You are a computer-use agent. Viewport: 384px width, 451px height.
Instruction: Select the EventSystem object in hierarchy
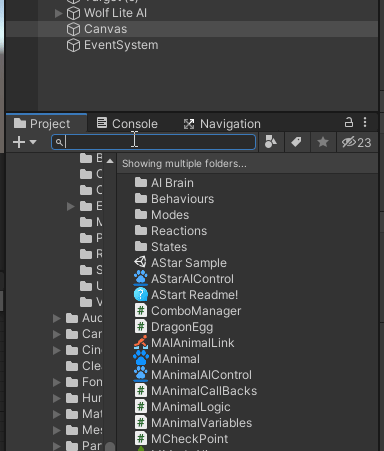(113, 45)
